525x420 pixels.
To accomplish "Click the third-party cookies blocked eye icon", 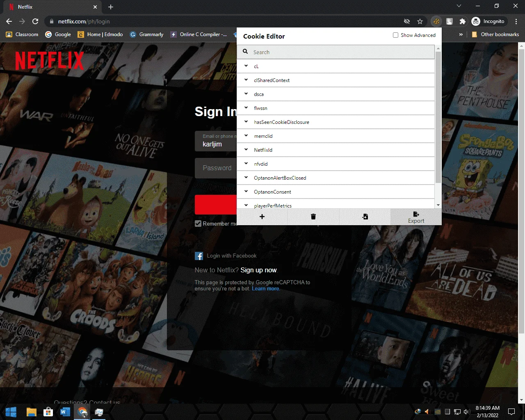I will 407,21.
